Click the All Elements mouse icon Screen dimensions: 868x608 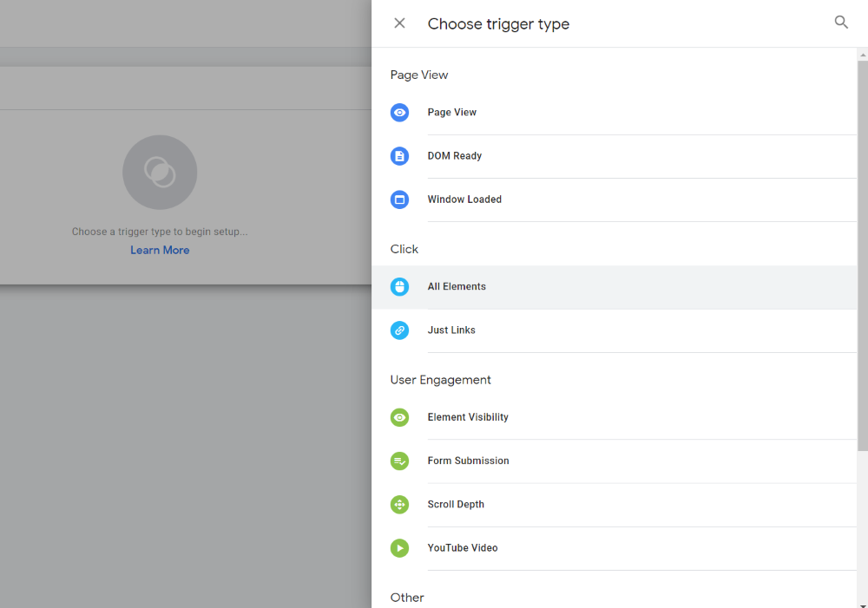pyautogui.click(x=399, y=286)
